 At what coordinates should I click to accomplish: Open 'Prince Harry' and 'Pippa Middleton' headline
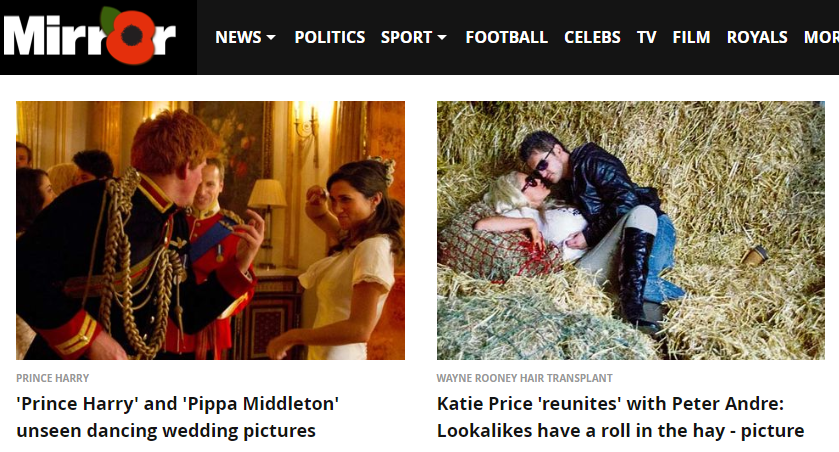coord(178,417)
